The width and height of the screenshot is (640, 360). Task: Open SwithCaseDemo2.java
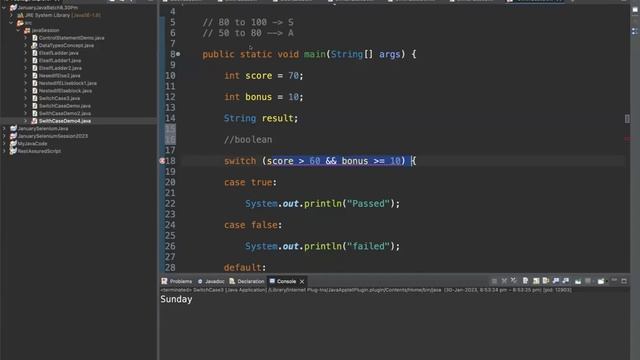point(64,113)
